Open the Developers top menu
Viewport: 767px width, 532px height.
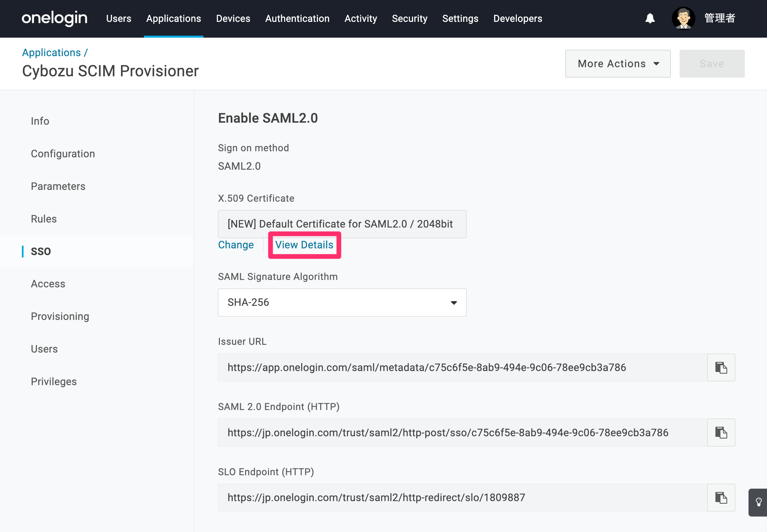518,18
